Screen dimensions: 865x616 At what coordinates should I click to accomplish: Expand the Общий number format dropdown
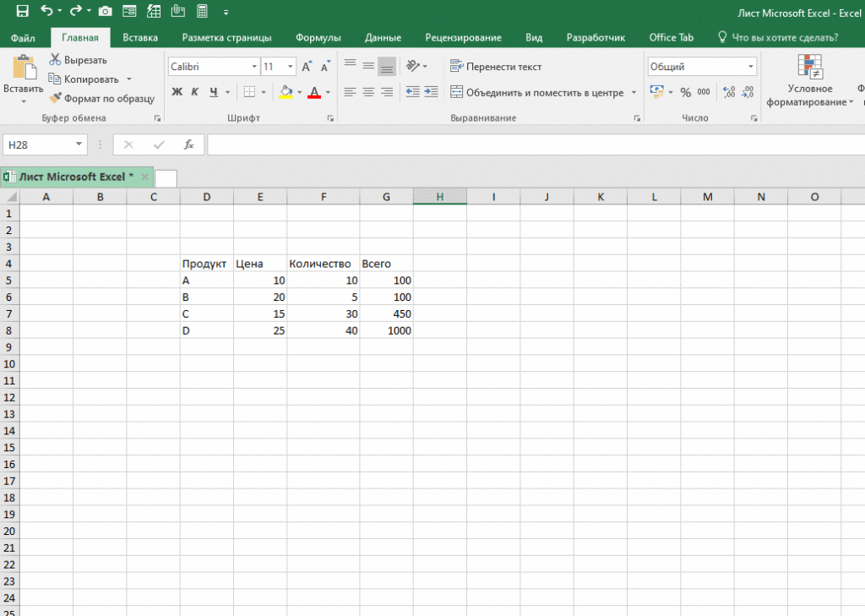point(750,67)
